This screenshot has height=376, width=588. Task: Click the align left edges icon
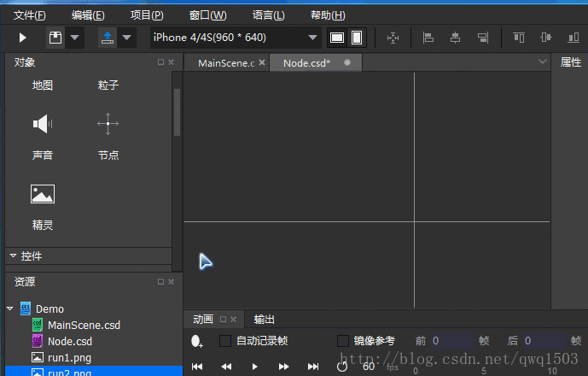point(428,38)
